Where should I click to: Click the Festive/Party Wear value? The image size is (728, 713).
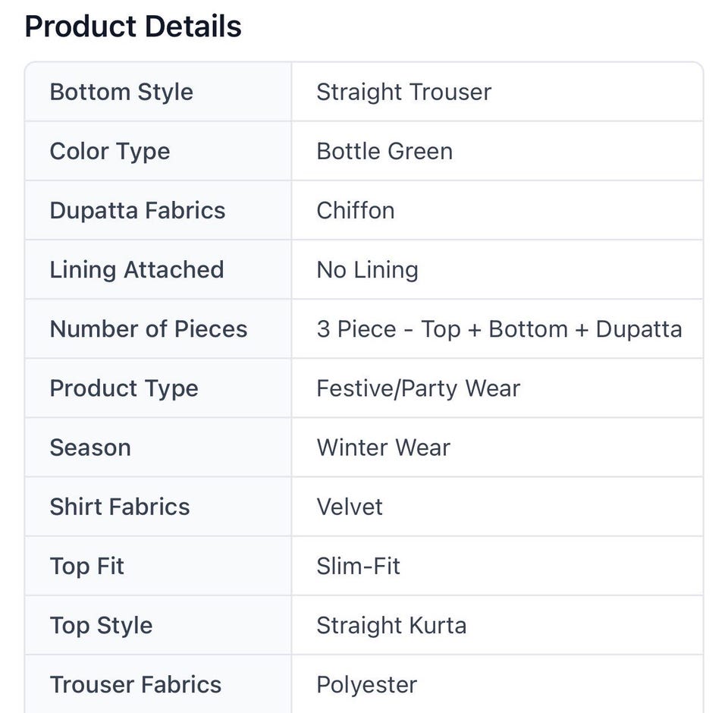pyautogui.click(x=419, y=388)
